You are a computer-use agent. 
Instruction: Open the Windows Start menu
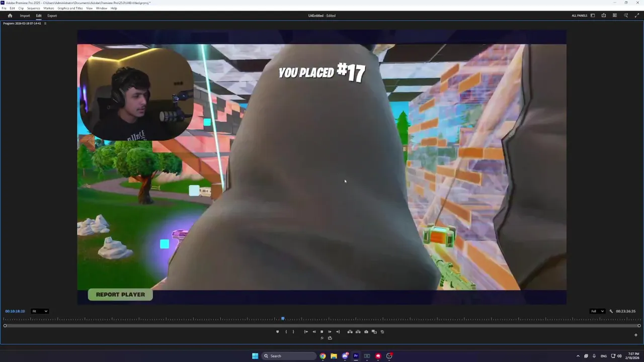[255, 356]
